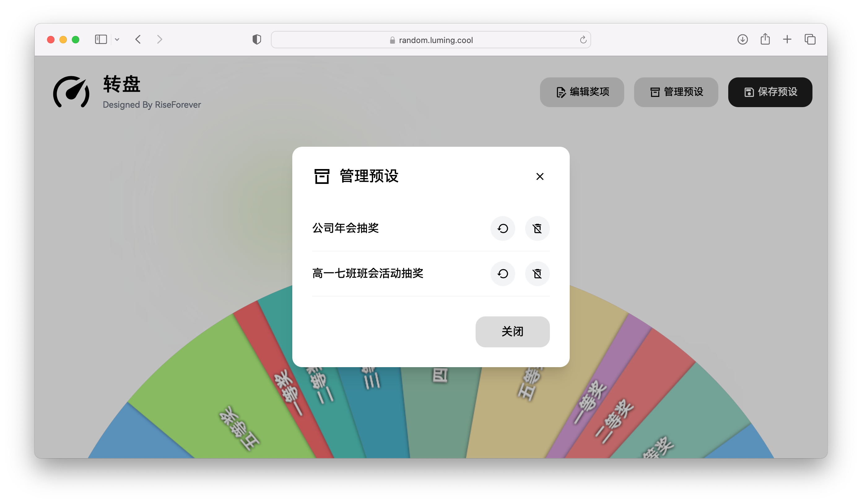Click the 转盘 gauge logo

point(71,92)
